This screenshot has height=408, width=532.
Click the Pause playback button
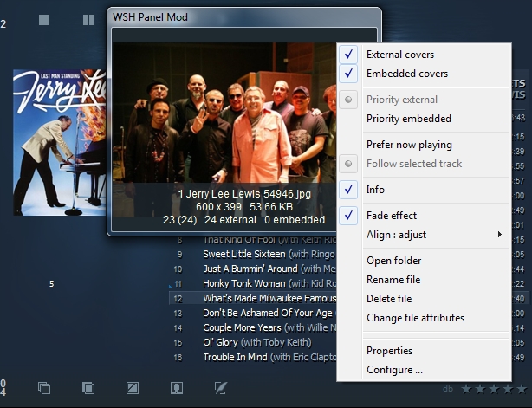tap(88, 19)
